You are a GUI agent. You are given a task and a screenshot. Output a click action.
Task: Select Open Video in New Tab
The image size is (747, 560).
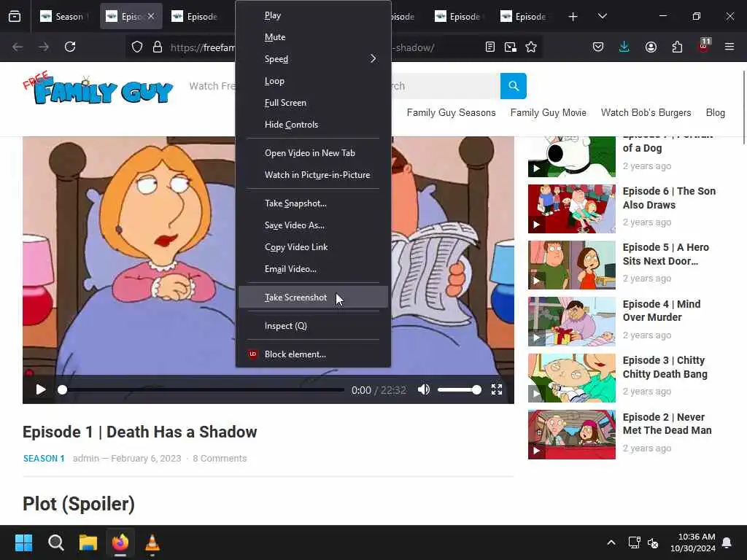pos(313,153)
